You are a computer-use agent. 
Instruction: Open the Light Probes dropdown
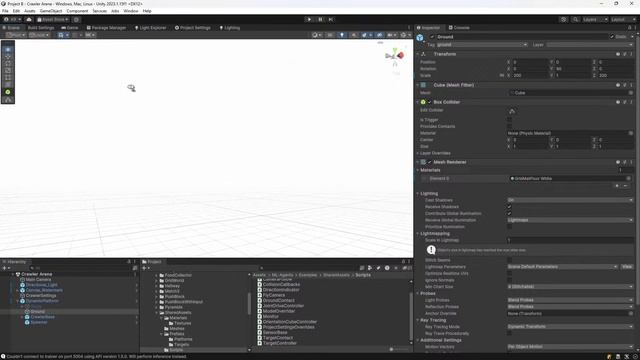(x=570, y=300)
